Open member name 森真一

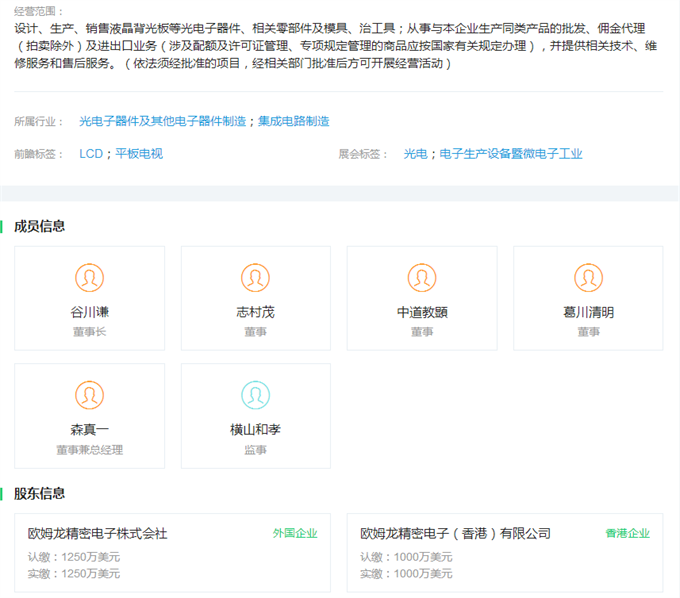[x=90, y=429]
